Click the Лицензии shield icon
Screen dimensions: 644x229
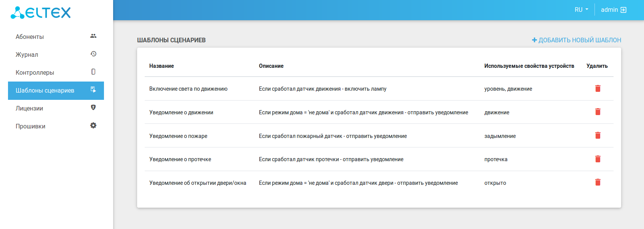93,107
